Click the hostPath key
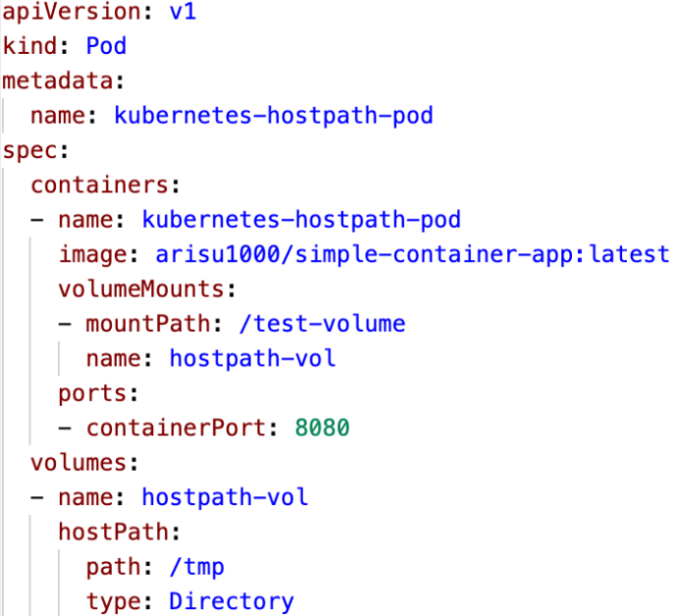Viewport: 675px width, 616px height. [113, 532]
